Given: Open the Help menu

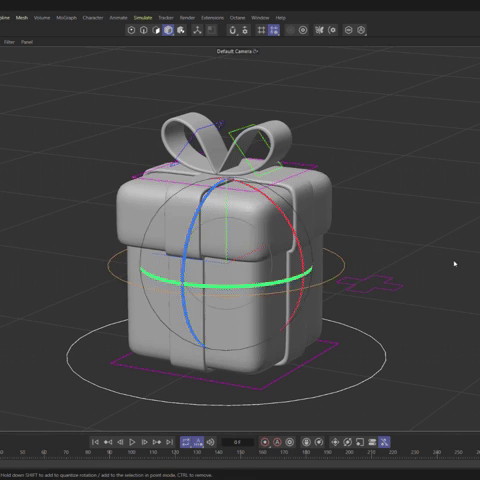Looking at the screenshot, I should click(280, 18).
